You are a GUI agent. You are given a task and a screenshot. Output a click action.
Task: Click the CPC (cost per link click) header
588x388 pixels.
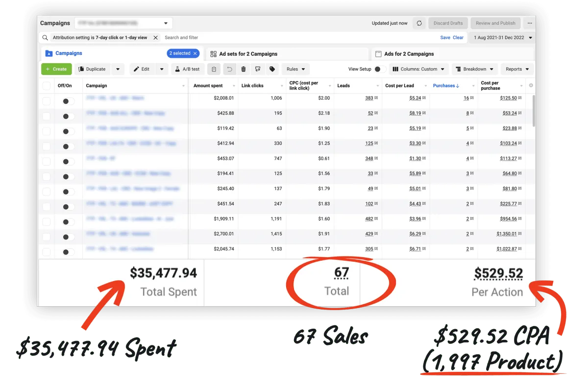click(x=304, y=86)
